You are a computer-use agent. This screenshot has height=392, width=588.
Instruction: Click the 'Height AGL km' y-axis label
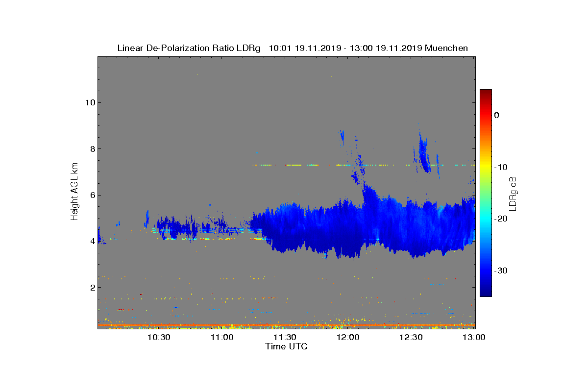tap(74, 192)
